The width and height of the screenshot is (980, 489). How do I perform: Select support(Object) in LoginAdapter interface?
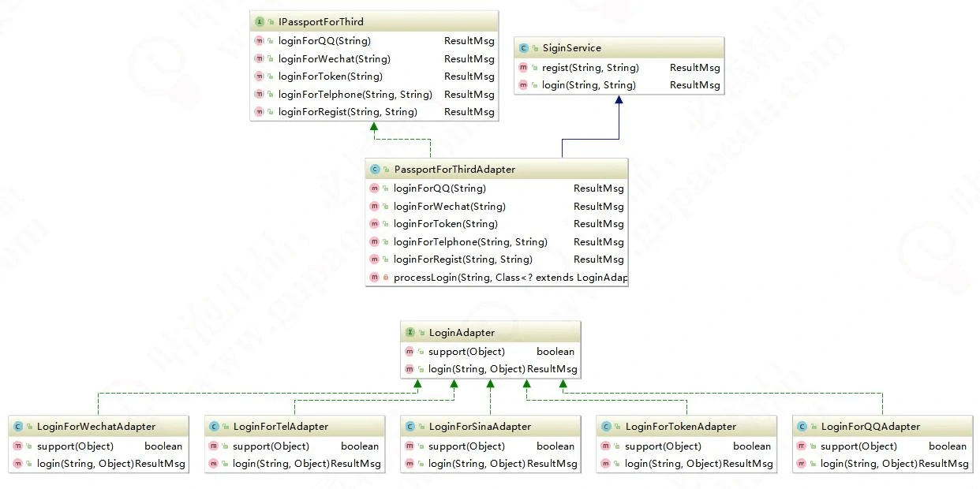(x=466, y=352)
